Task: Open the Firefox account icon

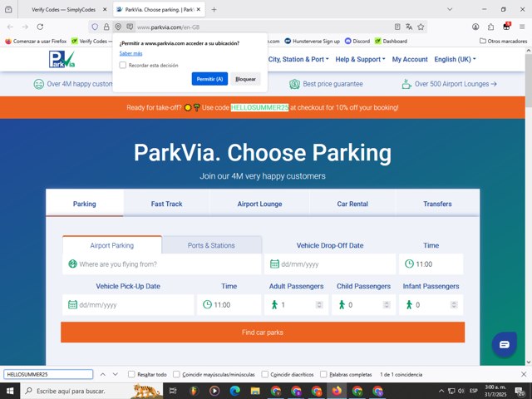Action: (x=475, y=27)
